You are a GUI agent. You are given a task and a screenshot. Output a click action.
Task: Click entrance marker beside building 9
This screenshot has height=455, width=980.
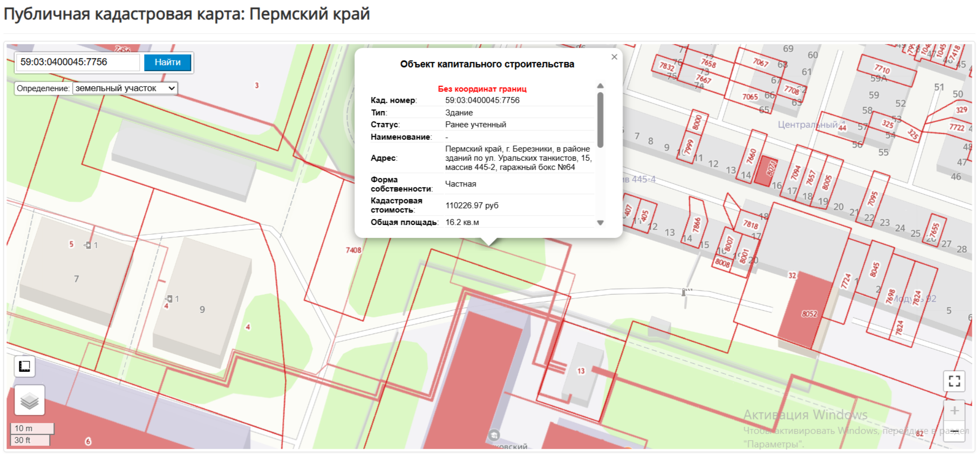[169, 298]
